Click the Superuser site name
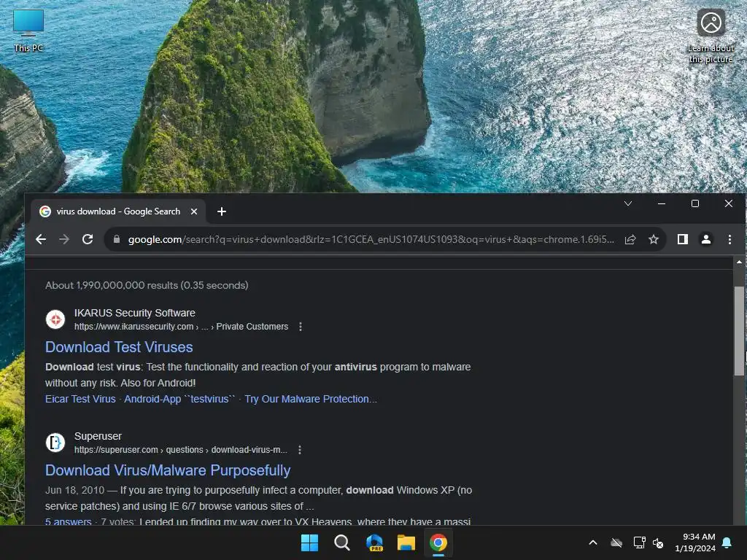 (x=98, y=436)
